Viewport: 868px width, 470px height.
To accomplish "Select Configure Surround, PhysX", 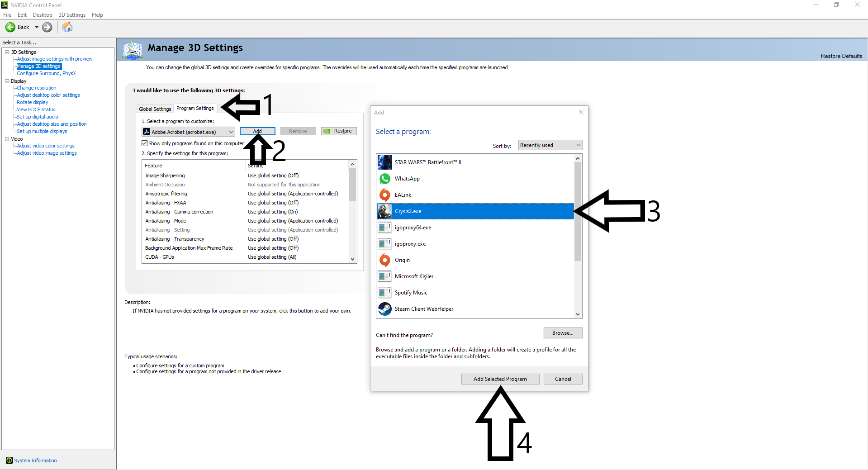I will click(x=46, y=73).
